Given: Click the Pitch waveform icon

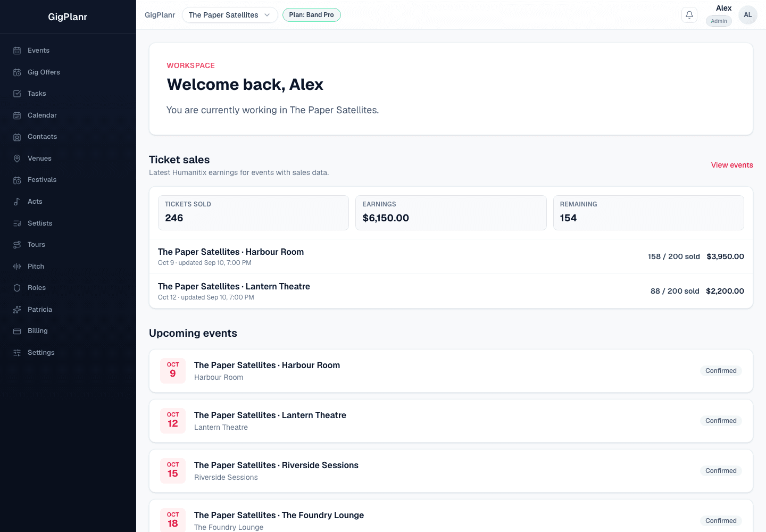Looking at the screenshot, I should click(17, 267).
